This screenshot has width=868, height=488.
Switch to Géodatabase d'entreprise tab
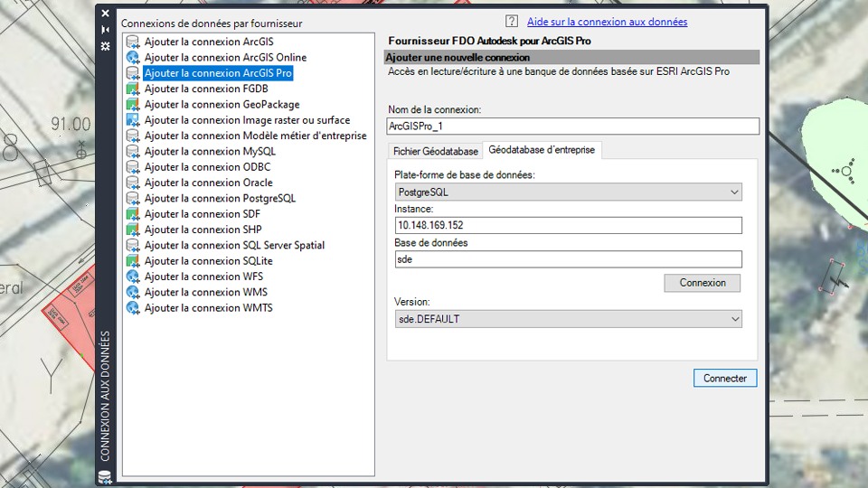click(542, 150)
